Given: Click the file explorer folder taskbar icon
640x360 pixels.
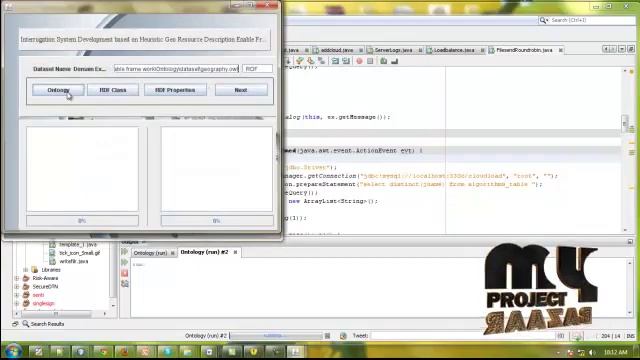Looking at the screenshot, I should [187, 351].
